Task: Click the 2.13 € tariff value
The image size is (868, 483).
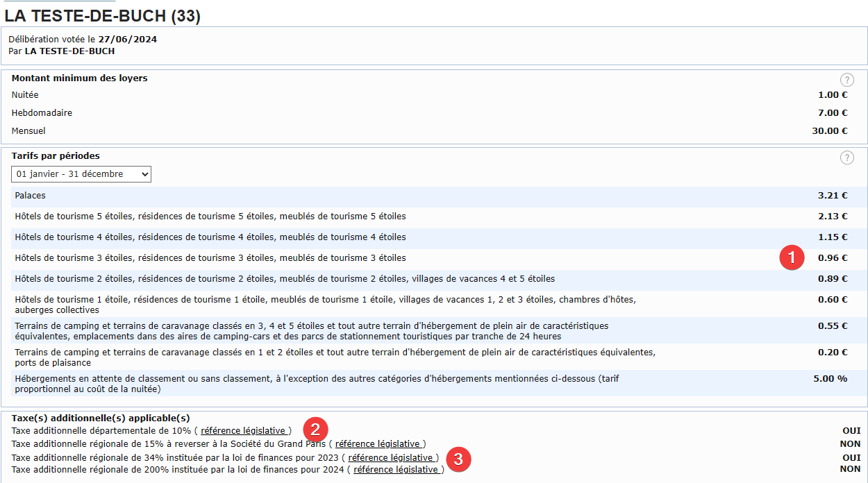Action: click(832, 217)
